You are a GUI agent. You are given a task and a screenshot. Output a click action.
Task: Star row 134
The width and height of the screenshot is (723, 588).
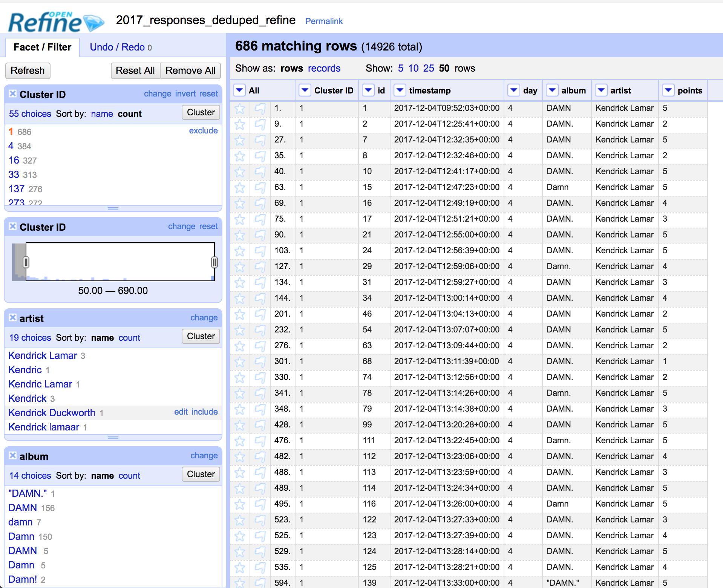coord(240,283)
